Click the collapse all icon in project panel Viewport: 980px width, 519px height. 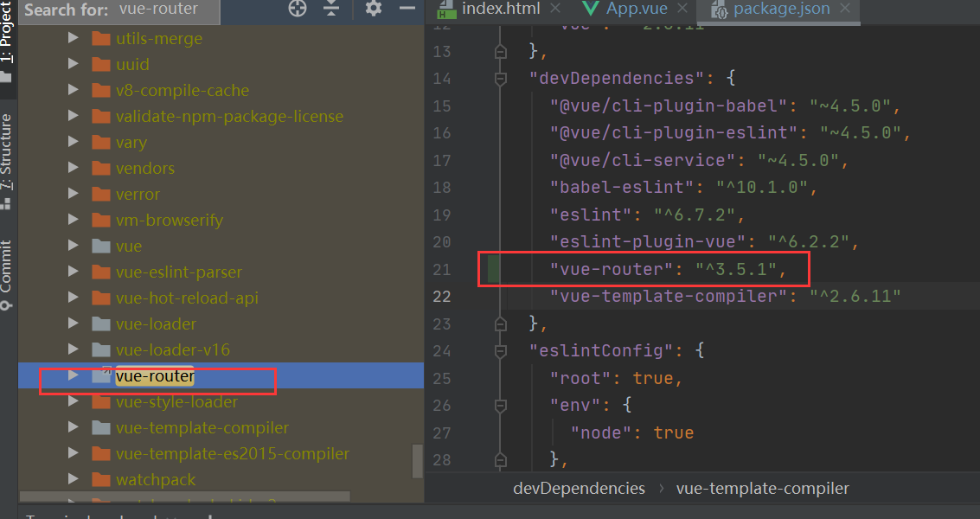[x=331, y=8]
